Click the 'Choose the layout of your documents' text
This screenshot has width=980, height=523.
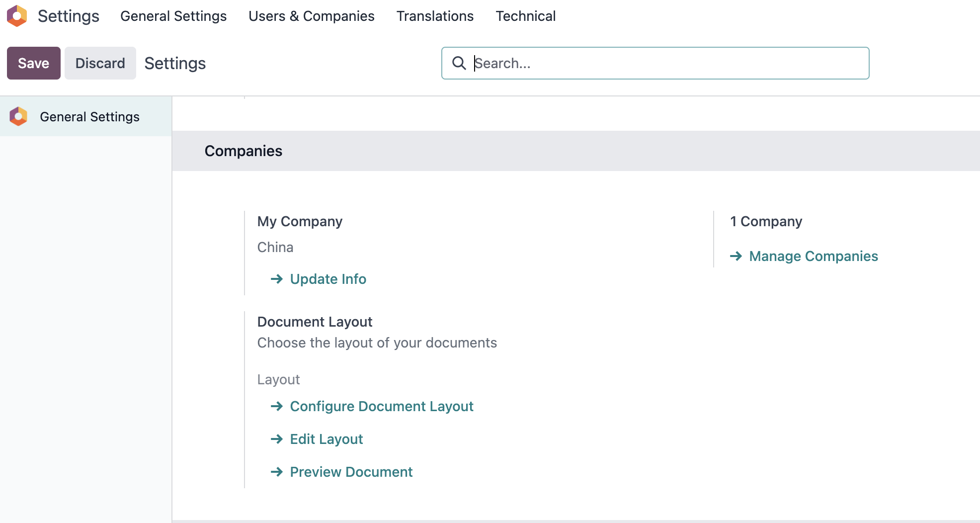(x=377, y=343)
